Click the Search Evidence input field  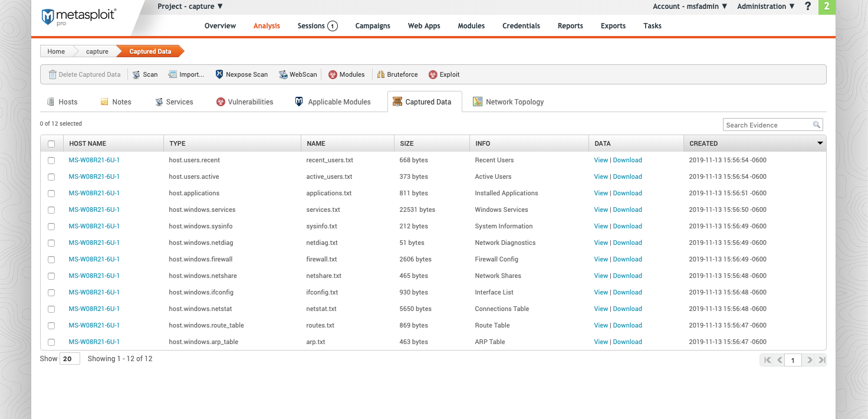tap(768, 125)
